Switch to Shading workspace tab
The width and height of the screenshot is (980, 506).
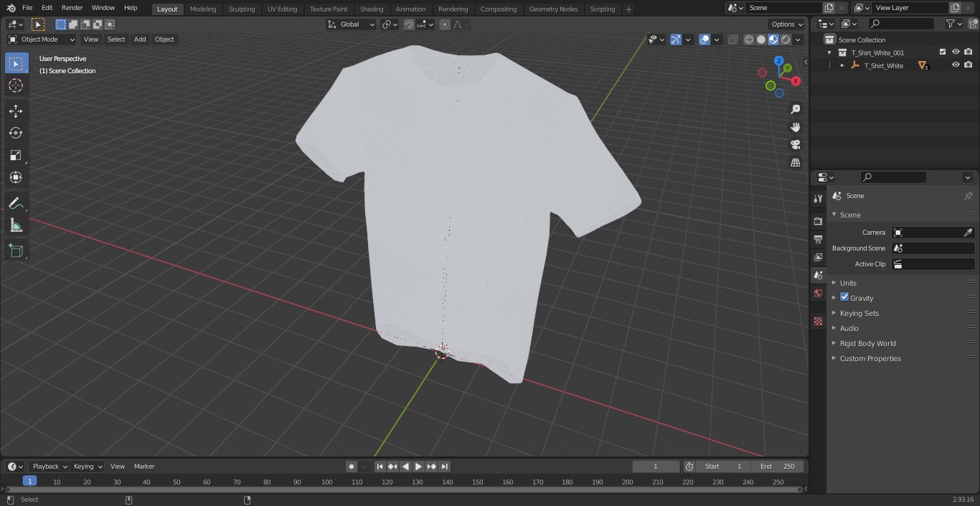click(372, 9)
